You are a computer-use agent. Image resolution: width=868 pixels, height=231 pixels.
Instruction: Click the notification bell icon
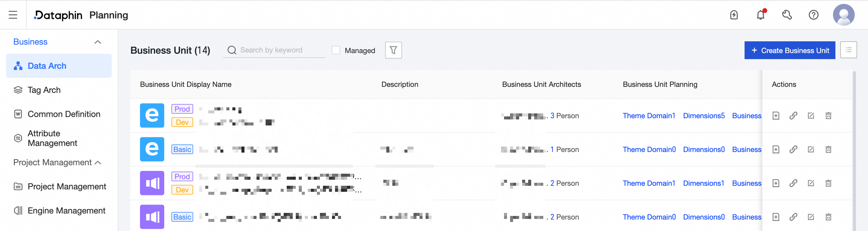(x=761, y=15)
